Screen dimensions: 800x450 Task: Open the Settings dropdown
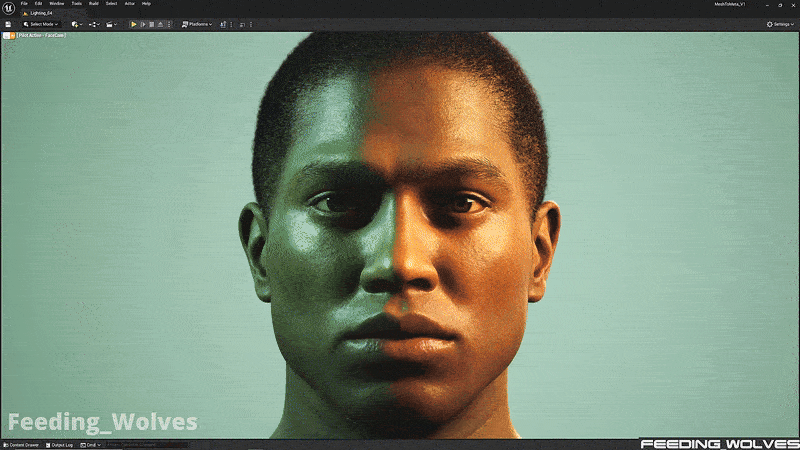pos(780,24)
